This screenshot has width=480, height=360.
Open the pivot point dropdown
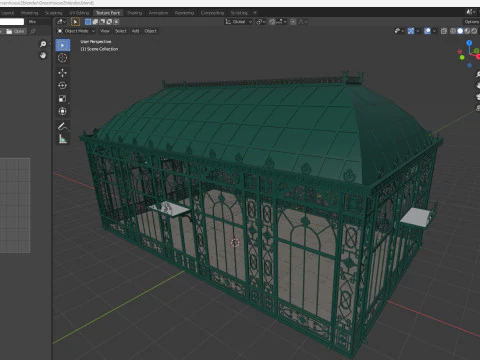pos(261,22)
